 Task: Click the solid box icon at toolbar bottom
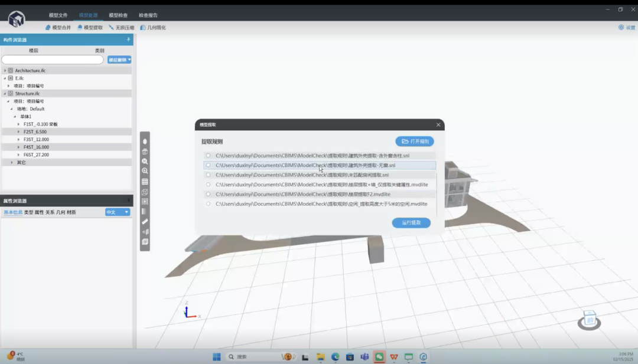coord(145,242)
